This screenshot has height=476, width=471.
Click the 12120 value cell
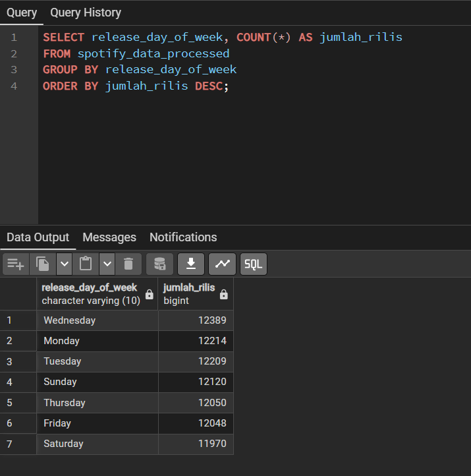[x=196, y=382]
